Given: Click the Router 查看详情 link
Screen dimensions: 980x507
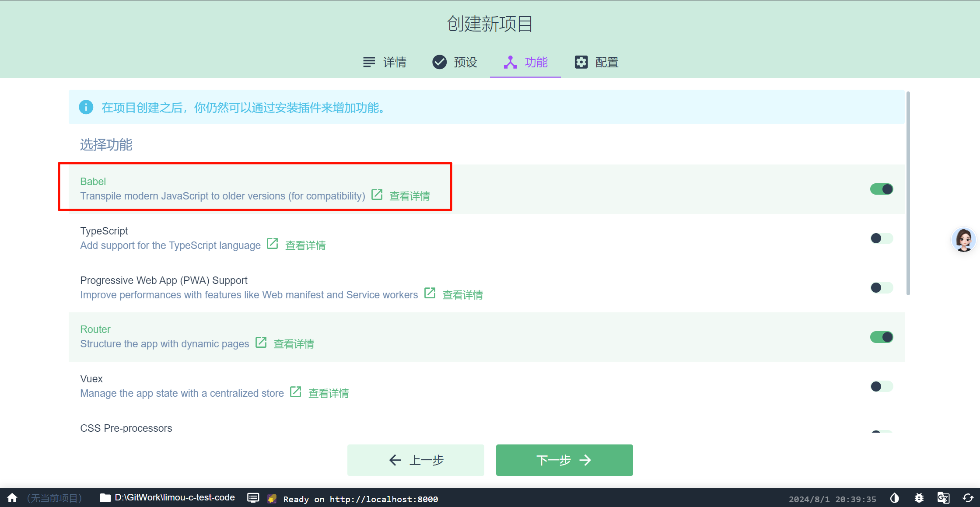Looking at the screenshot, I should click(294, 344).
